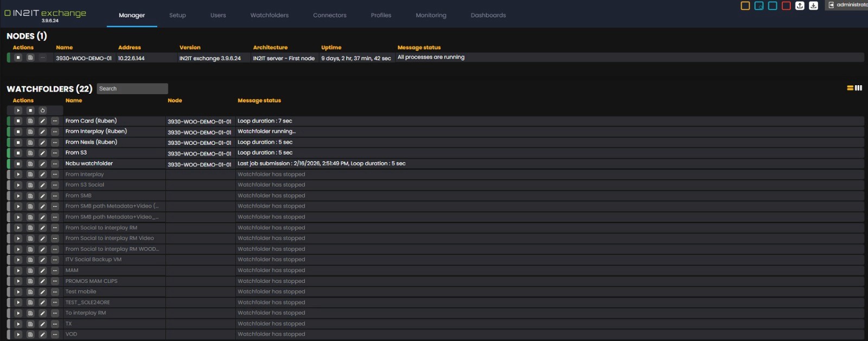The height and width of the screenshot is (341, 868).
Task: Start the From S3 Social watchfolder
Action: (18, 185)
